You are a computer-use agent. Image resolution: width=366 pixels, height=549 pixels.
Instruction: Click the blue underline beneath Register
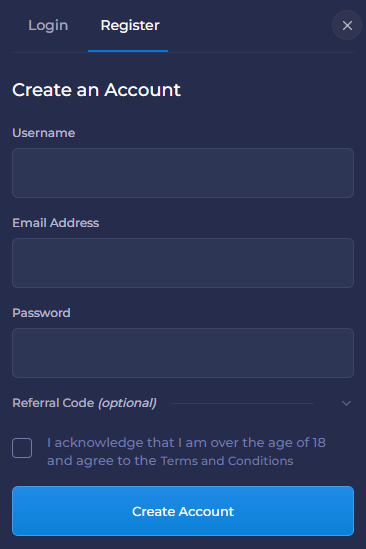pos(128,51)
